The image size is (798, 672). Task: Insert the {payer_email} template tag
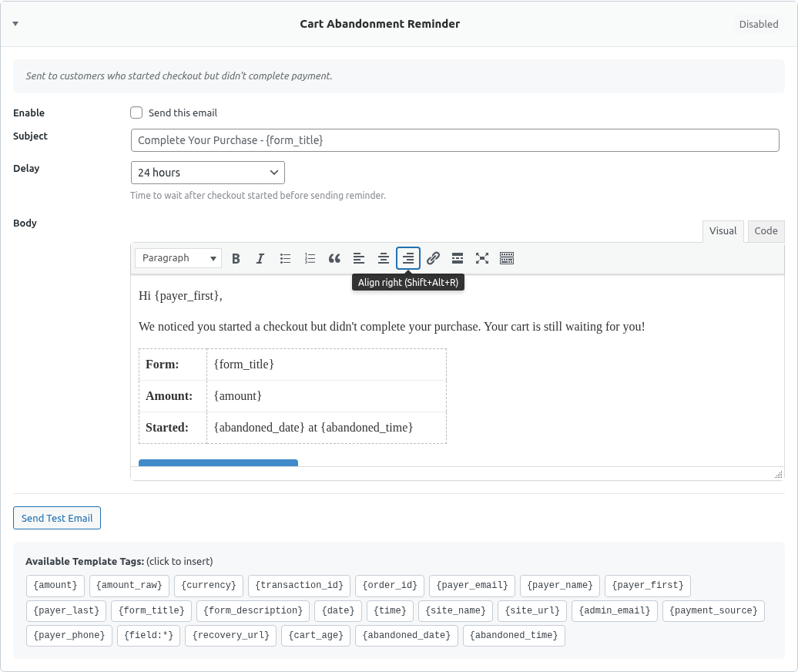471,585
